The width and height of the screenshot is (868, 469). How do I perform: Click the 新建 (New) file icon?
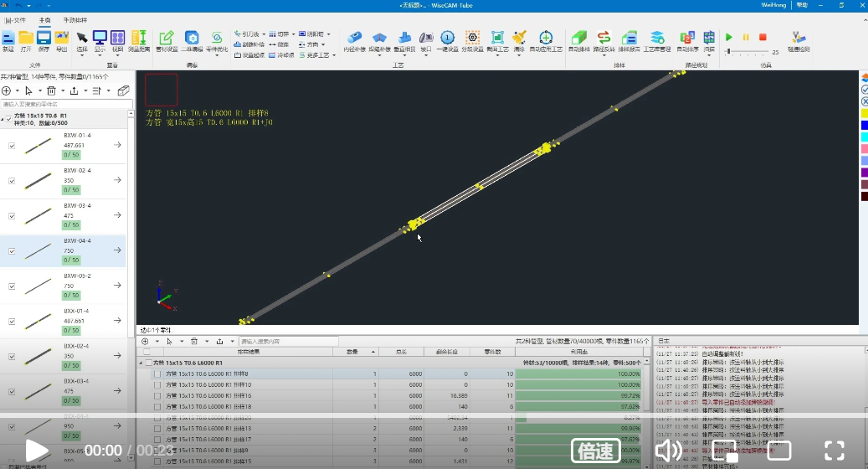8,40
